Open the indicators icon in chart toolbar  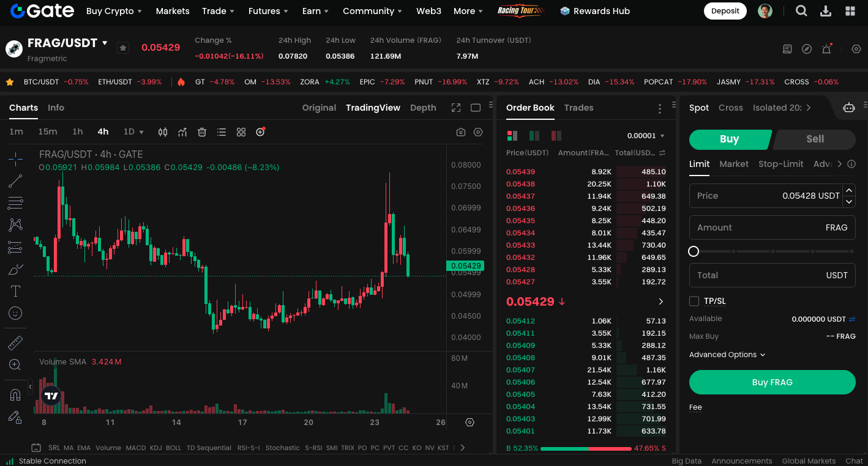click(182, 132)
